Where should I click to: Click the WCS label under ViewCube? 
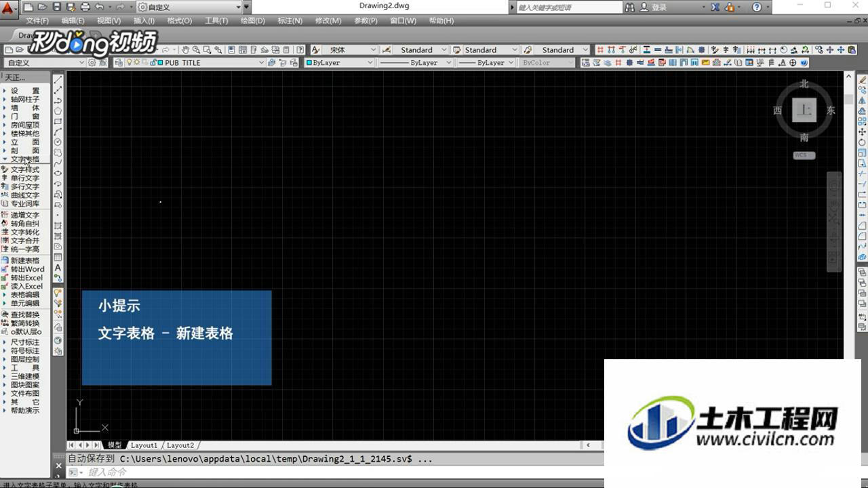[x=804, y=155]
